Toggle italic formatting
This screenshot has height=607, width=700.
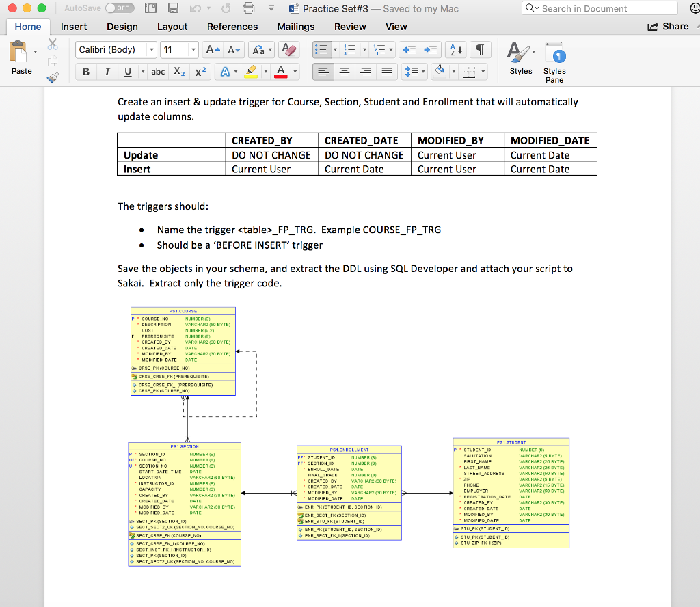[107, 71]
